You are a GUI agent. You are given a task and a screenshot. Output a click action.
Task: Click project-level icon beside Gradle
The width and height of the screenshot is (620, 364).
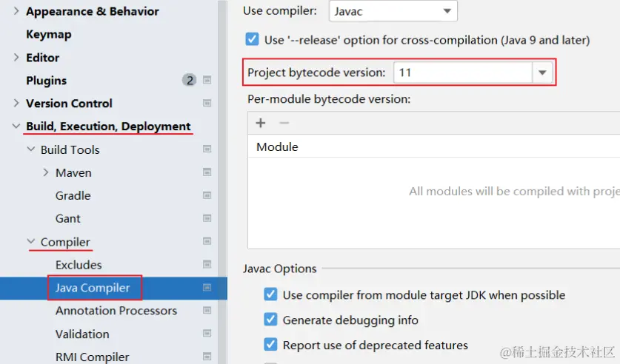pos(207,195)
